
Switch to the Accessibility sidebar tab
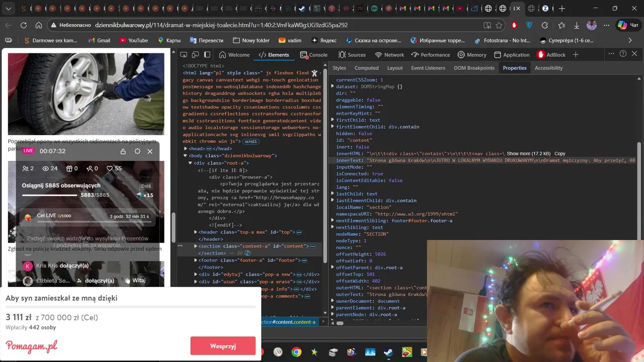pyautogui.click(x=548, y=68)
